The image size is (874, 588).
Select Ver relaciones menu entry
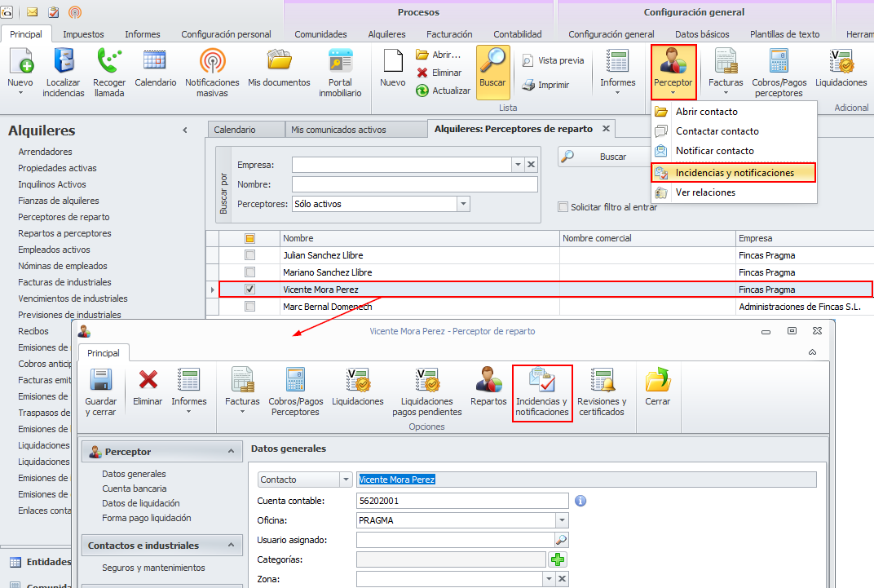(734, 192)
